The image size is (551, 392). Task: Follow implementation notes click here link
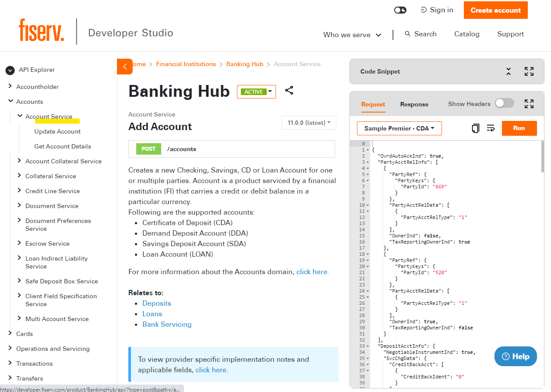pyautogui.click(x=211, y=370)
